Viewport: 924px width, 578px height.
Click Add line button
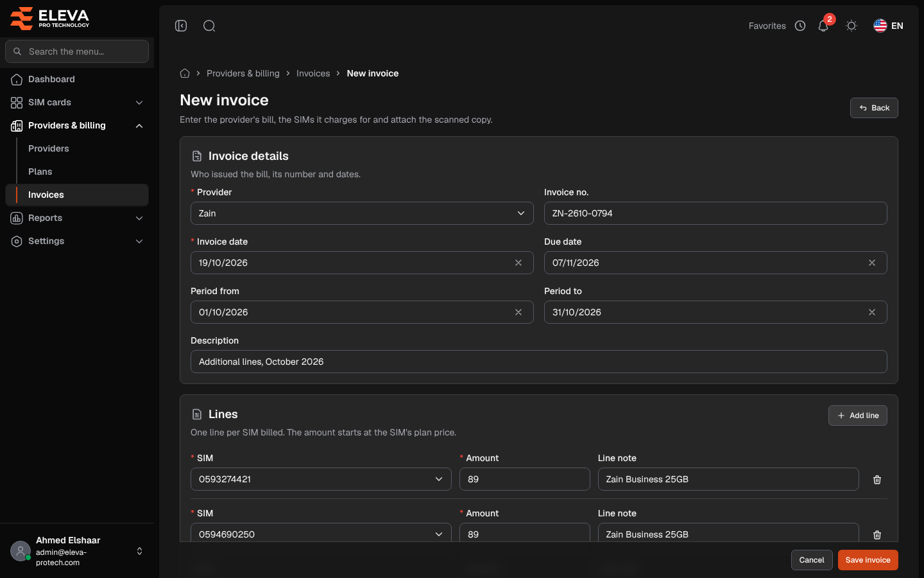[858, 416]
